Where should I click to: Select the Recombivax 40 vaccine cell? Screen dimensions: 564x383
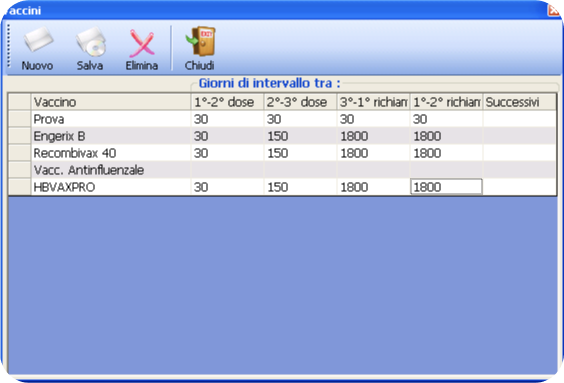click(111, 153)
